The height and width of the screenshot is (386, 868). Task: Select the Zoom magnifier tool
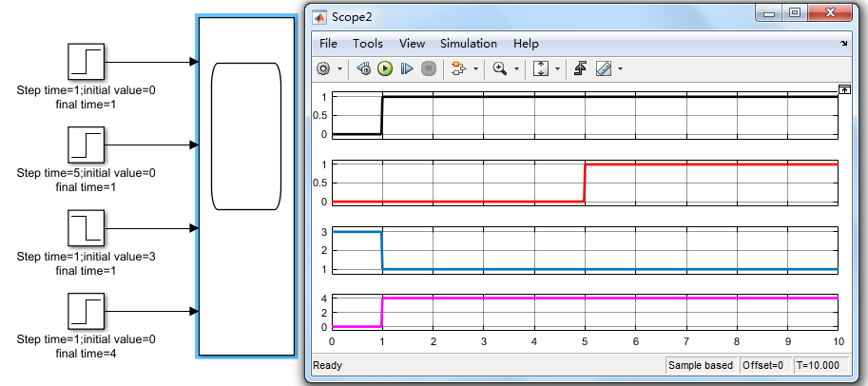(x=500, y=68)
